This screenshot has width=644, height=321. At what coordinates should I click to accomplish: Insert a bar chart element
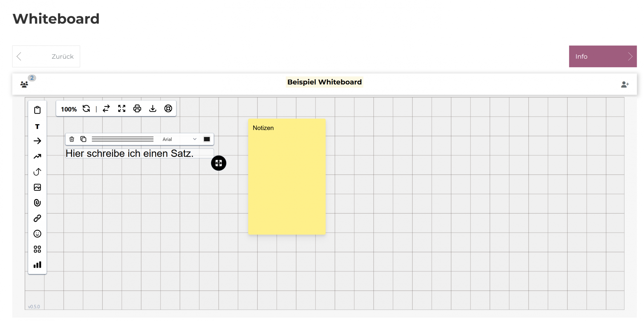pyautogui.click(x=37, y=264)
